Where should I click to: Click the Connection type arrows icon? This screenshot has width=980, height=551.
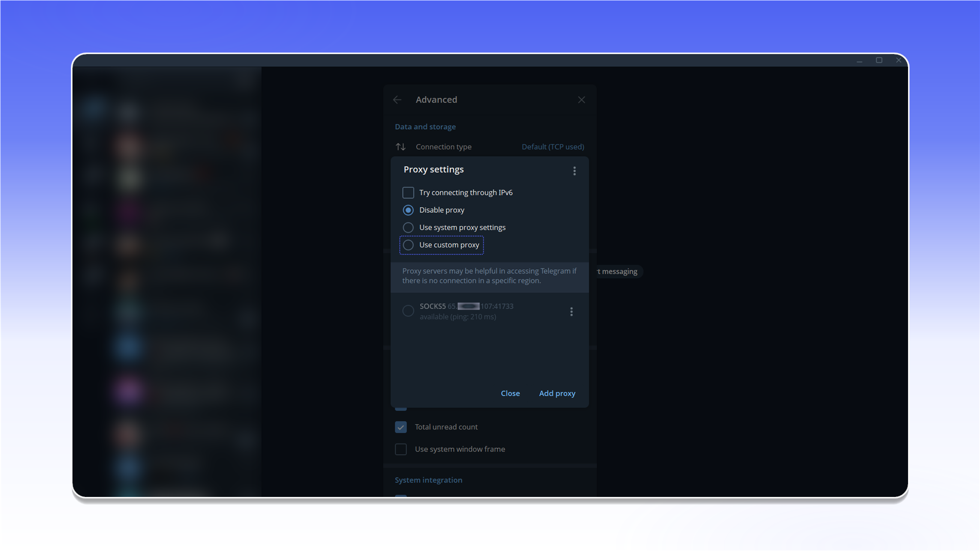coord(401,147)
